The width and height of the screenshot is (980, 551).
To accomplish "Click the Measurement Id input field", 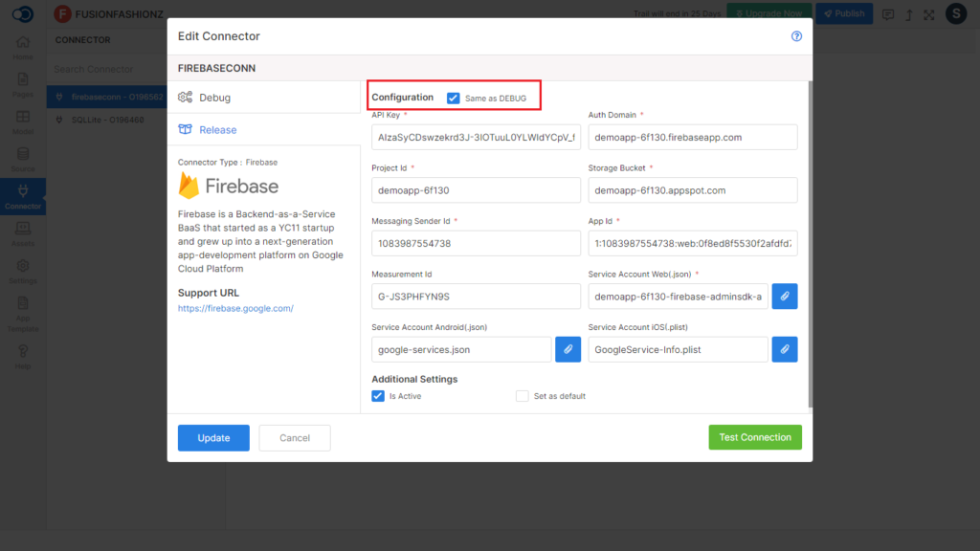I will coord(476,297).
